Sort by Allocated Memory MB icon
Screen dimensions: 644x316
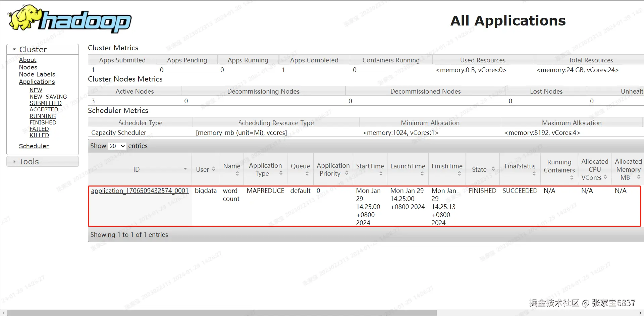639,177
